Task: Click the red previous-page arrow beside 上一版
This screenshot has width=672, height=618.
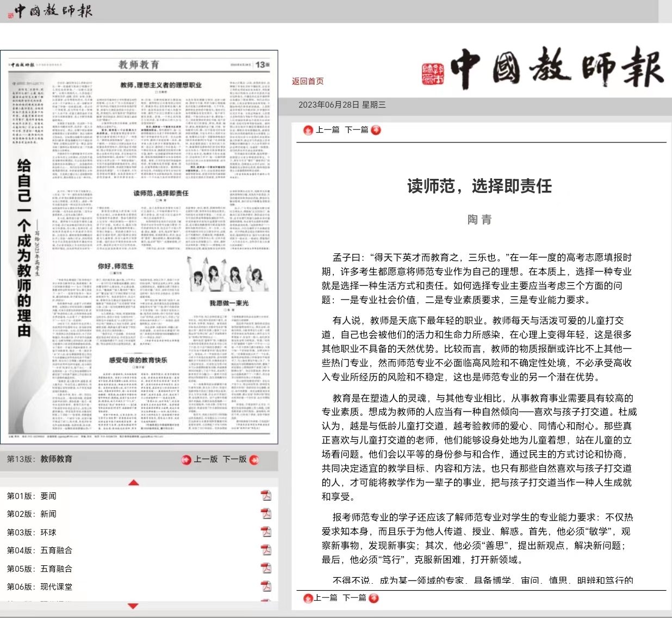Action: 186,460
